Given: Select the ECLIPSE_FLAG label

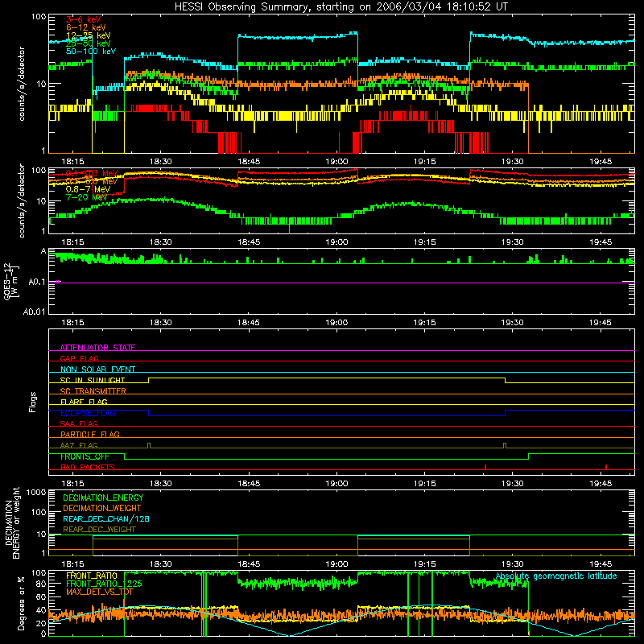Looking at the screenshot, I should click(x=88, y=413).
